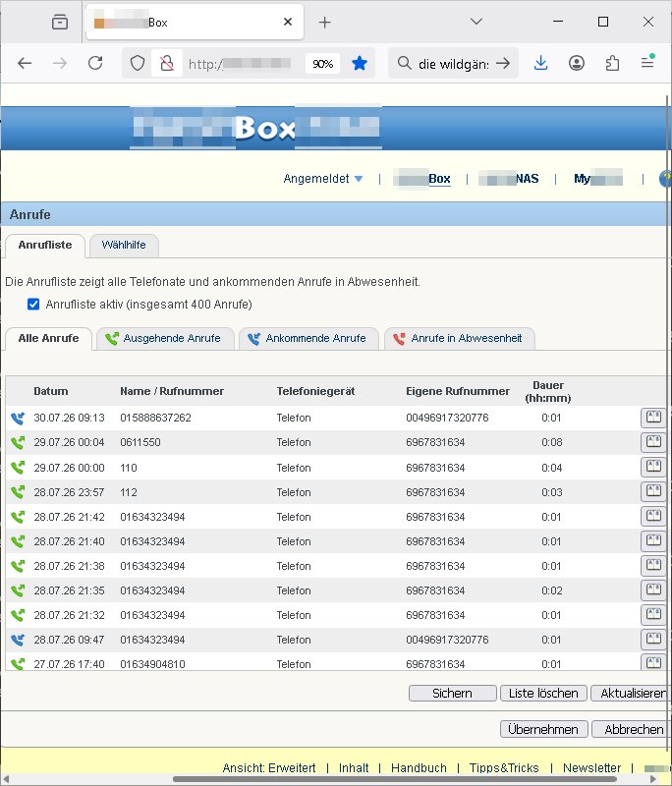Image resolution: width=672 pixels, height=786 pixels.
Task: Open the NAS link in header
Action: click(x=509, y=179)
